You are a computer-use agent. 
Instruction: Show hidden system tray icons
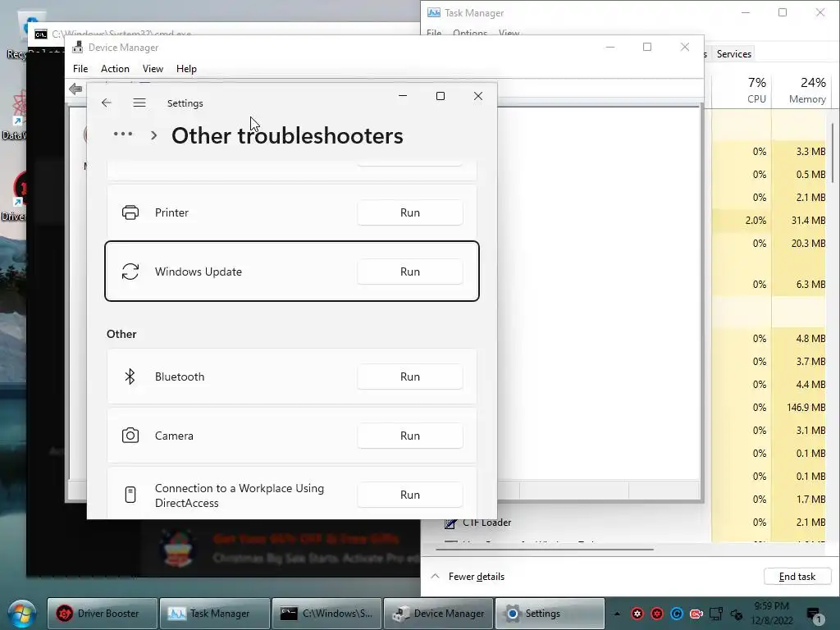pyautogui.click(x=617, y=614)
